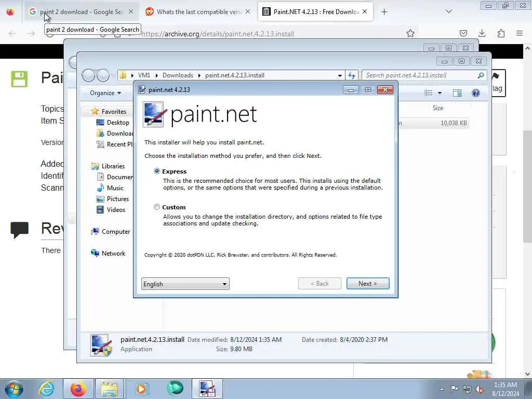Select the Custom installation radio button
The width and height of the screenshot is (532, 399).
tap(157, 207)
